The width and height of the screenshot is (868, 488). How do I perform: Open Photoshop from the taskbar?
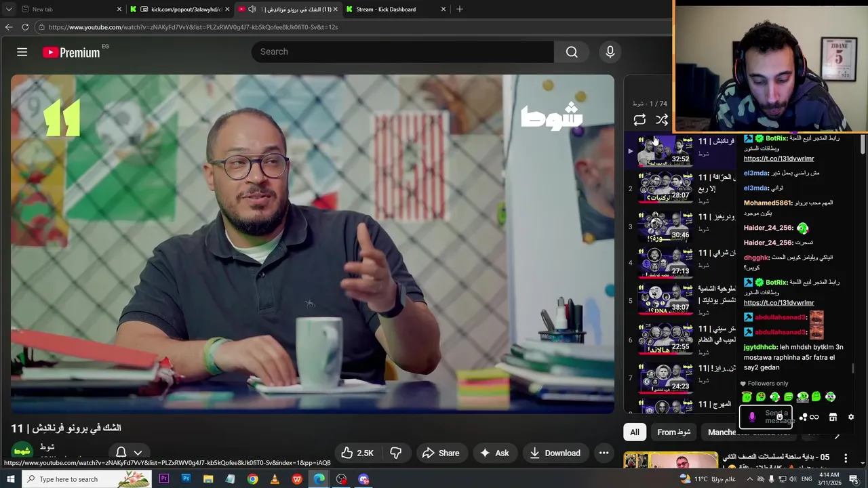tap(186, 479)
